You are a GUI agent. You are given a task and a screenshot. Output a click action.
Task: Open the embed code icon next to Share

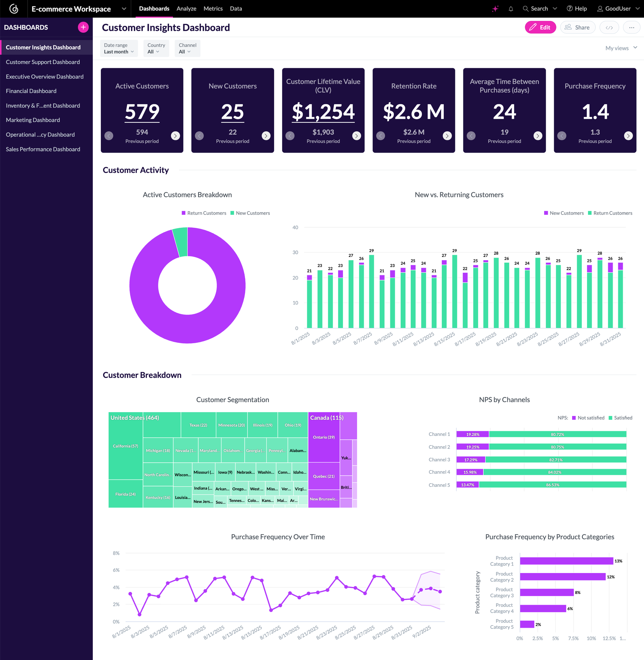(x=609, y=27)
